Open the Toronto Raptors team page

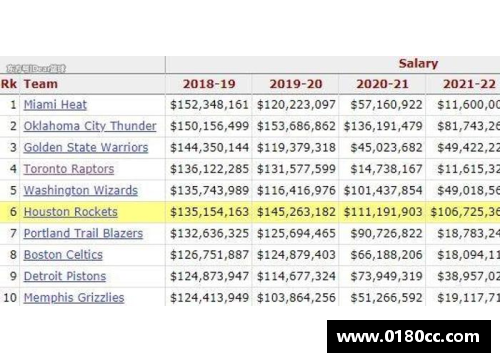[69, 169]
